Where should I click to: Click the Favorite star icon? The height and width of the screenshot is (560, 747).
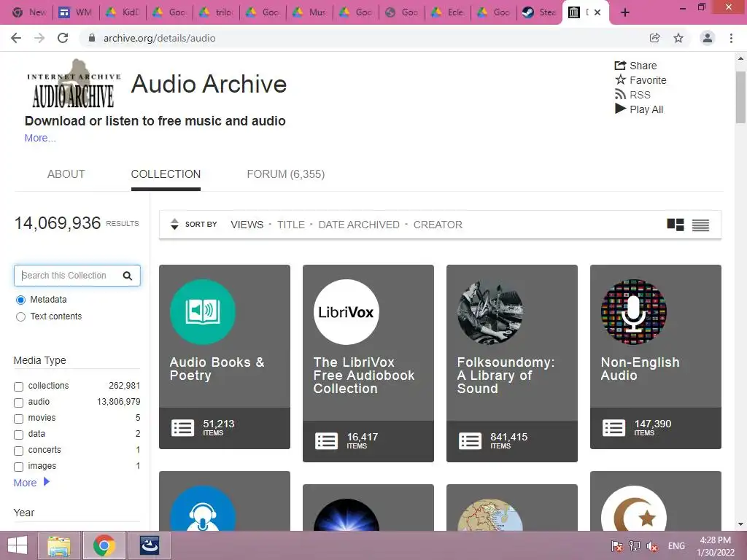tap(620, 79)
